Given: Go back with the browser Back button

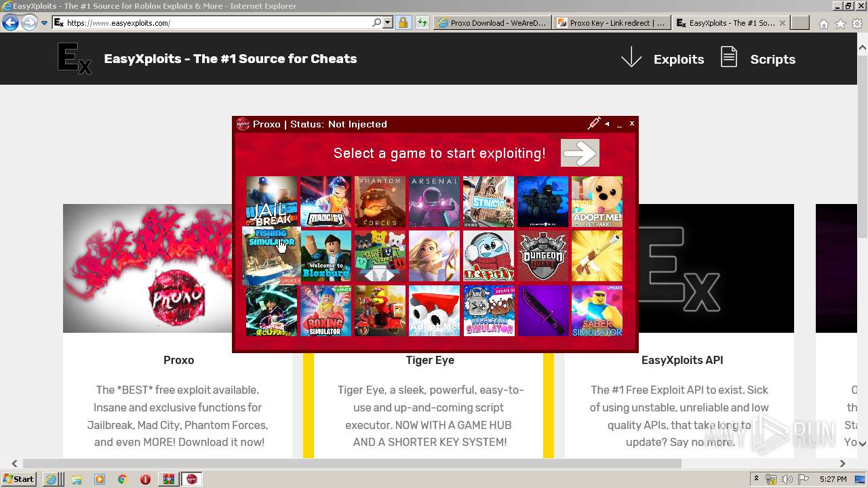Looking at the screenshot, I should [10, 23].
